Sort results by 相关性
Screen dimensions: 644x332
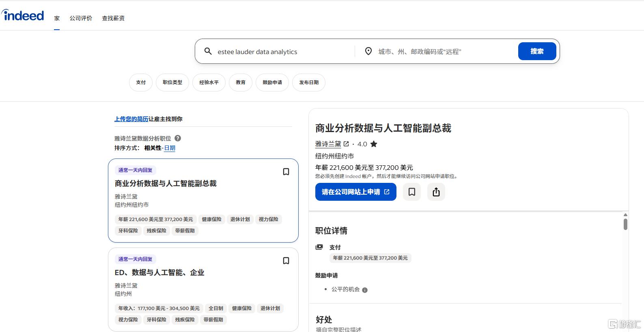pos(153,148)
